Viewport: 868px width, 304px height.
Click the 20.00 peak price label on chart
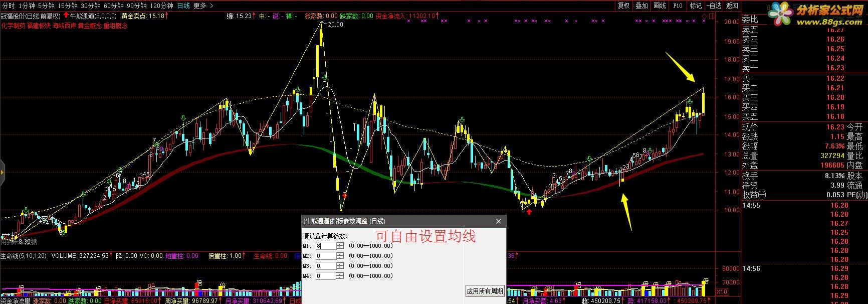click(335, 25)
